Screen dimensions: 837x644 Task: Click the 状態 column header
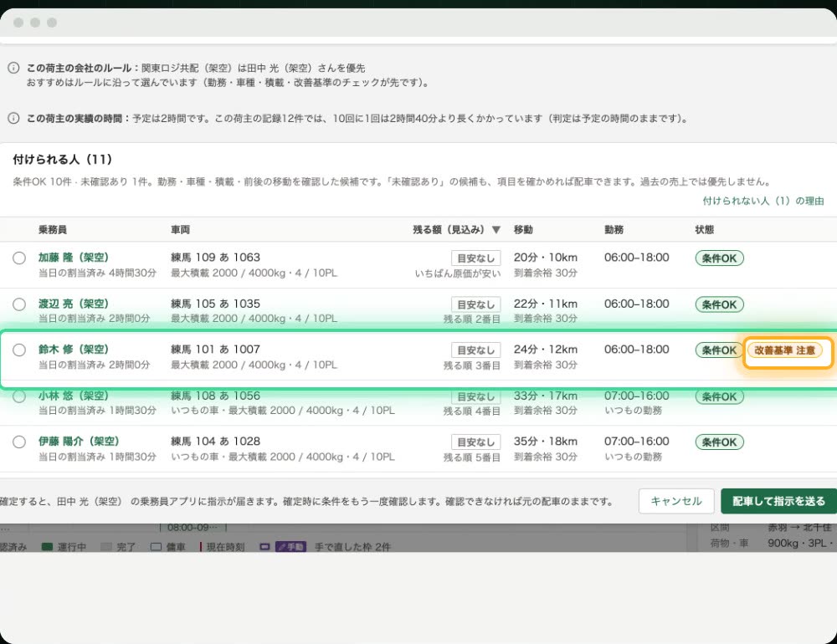click(705, 230)
